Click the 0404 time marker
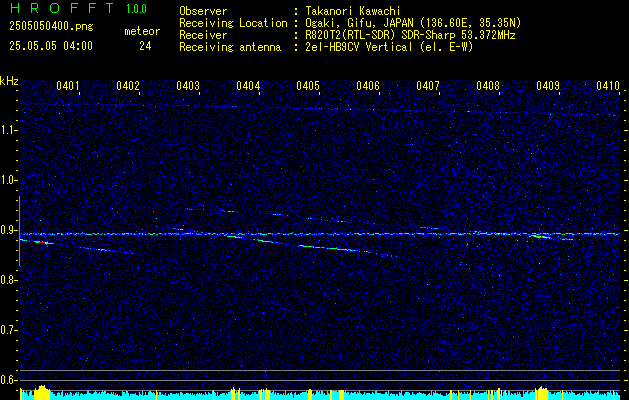 [x=248, y=86]
